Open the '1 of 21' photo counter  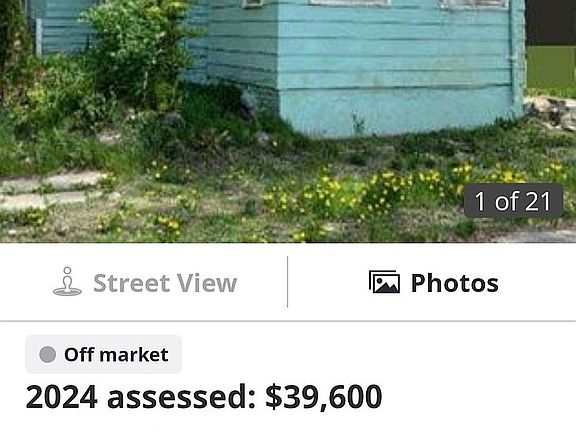click(x=513, y=201)
